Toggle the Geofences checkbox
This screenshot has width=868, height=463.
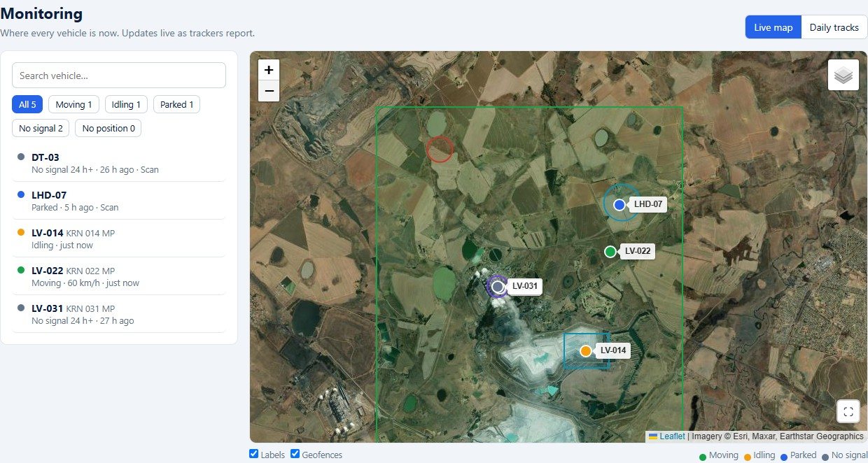tap(295, 454)
